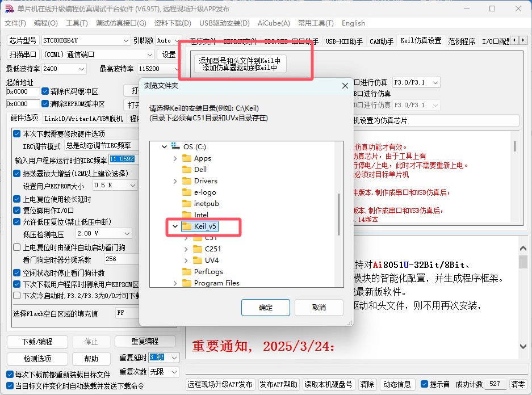Click the info panel scroll-up arrow
This screenshot has height=395, width=532.
pyautogui.click(x=523, y=249)
